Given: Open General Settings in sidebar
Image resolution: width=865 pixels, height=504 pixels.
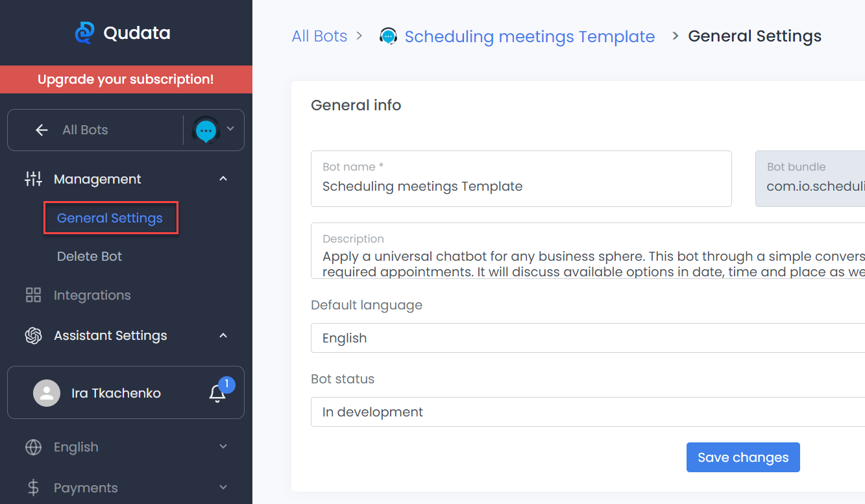Looking at the screenshot, I should click(110, 218).
